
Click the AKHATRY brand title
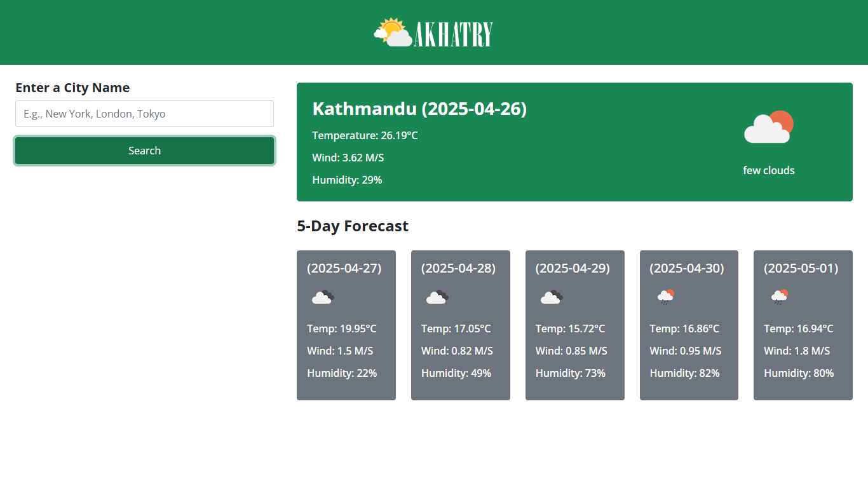[453, 34]
